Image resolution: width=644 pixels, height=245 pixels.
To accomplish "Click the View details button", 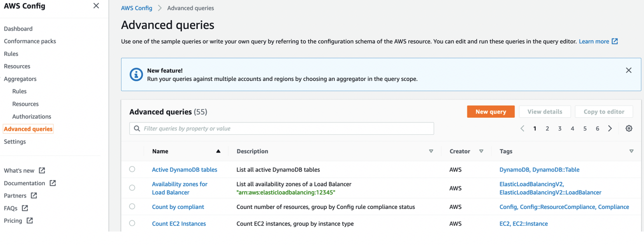I will [x=544, y=112].
